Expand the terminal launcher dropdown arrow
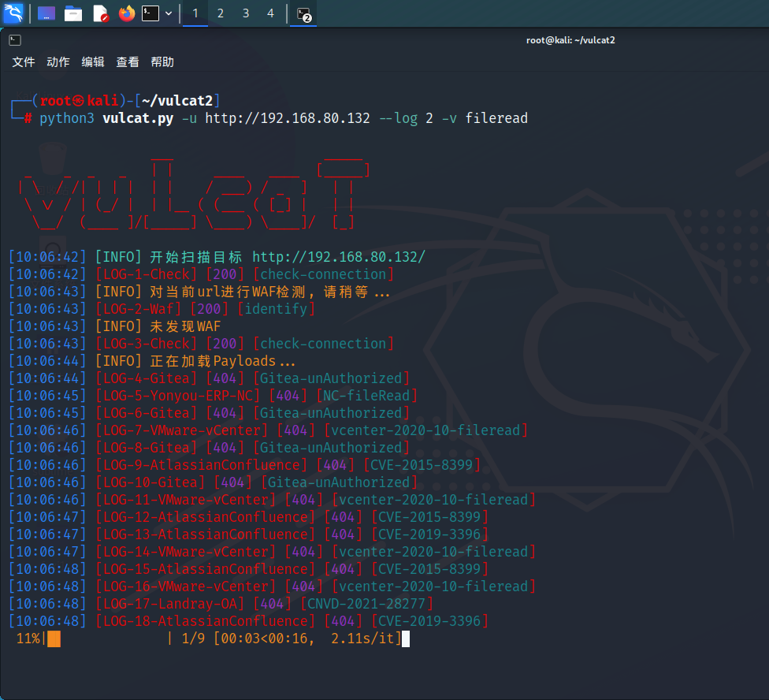This screenshot has height=700, width=769. click(169, 13)
